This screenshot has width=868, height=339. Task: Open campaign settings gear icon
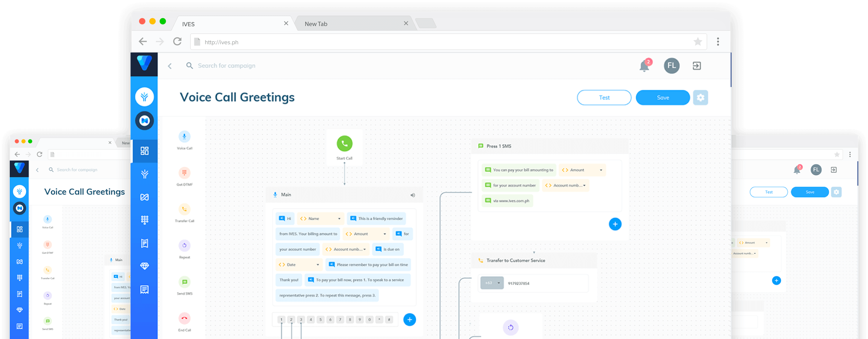[x=700, y=97]
